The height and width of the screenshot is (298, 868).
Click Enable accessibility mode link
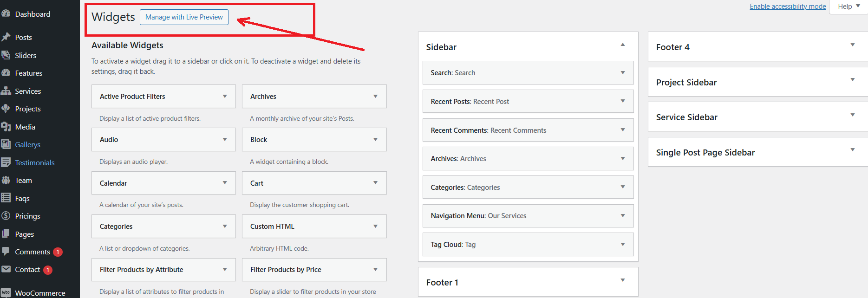(788, 6)
